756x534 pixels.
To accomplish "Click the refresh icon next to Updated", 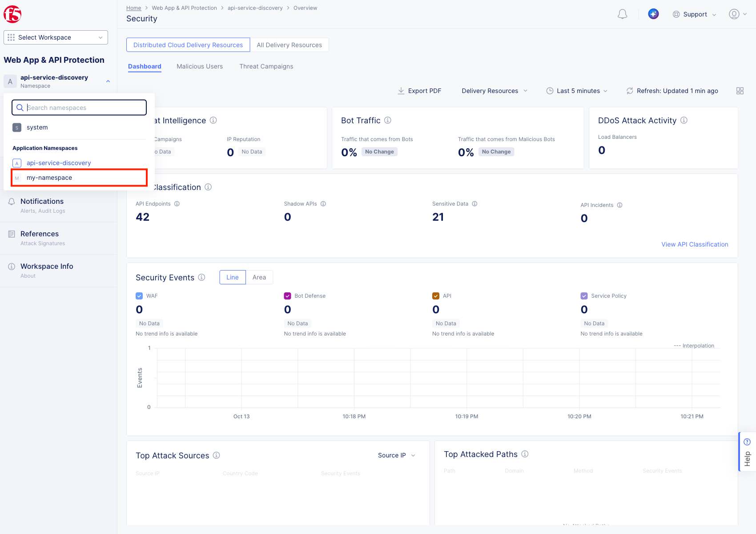I will pos(630,91).
